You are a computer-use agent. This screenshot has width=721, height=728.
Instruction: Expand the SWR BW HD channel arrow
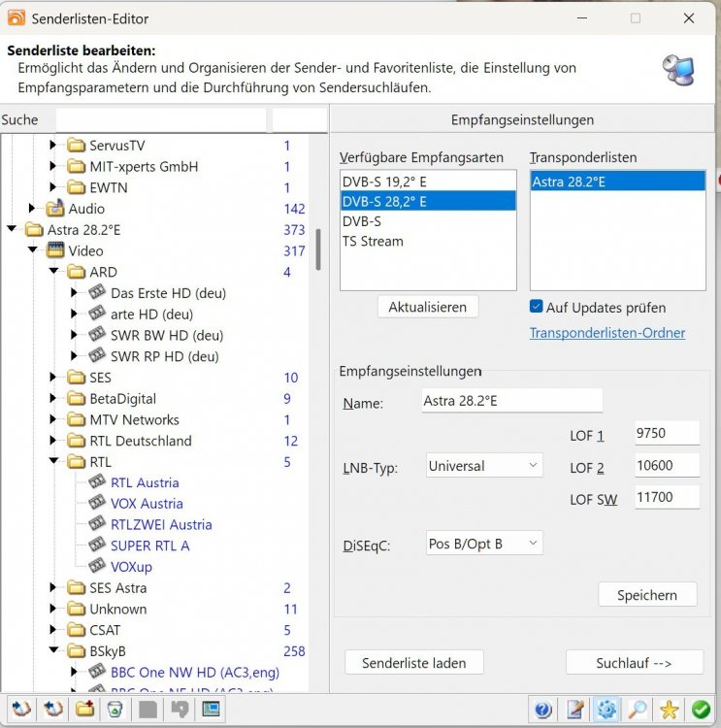point(74,335)
